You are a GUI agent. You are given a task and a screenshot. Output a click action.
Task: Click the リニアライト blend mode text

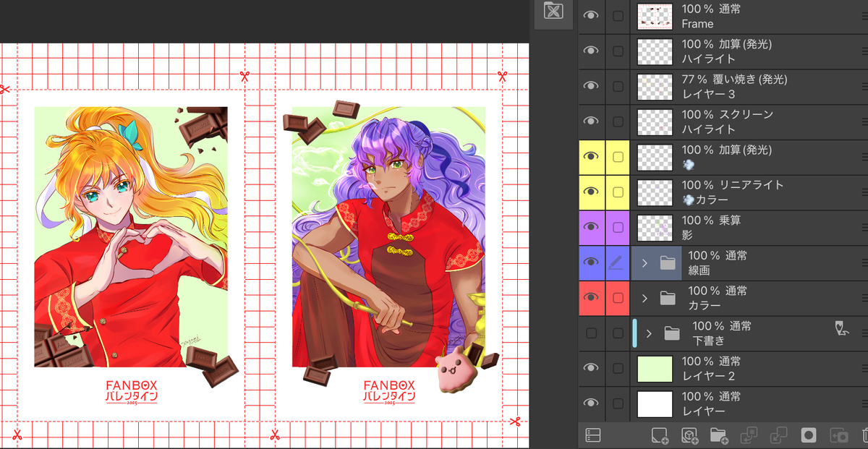point(752,185)
